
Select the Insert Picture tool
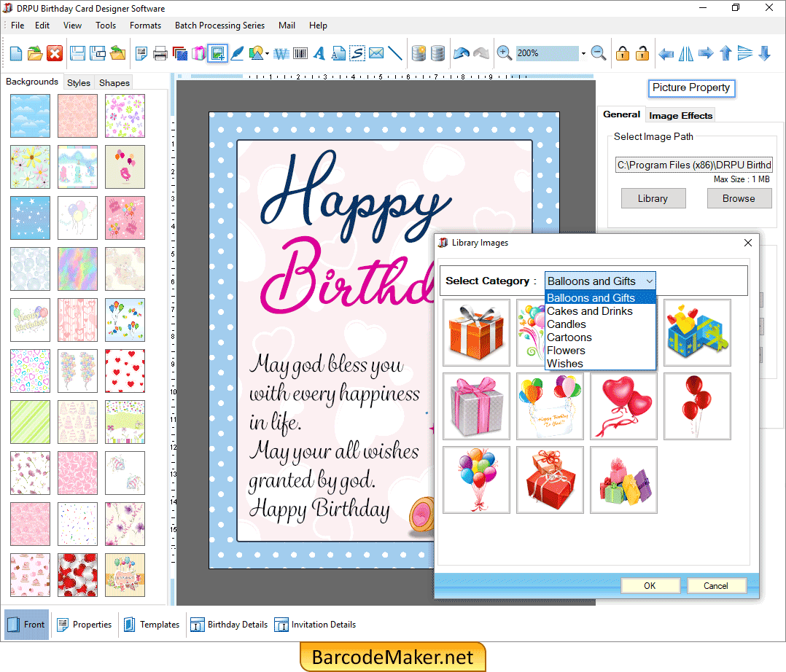click(218, 53)
